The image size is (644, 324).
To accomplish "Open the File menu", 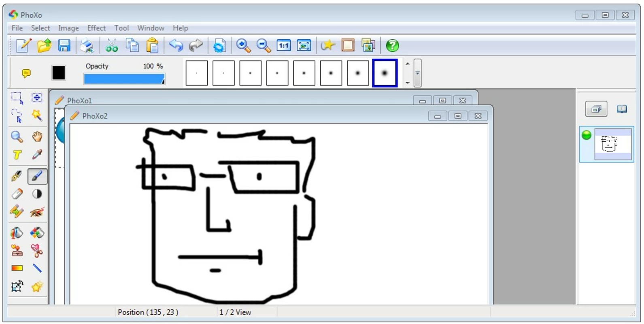I will click(x=17, y=28).
